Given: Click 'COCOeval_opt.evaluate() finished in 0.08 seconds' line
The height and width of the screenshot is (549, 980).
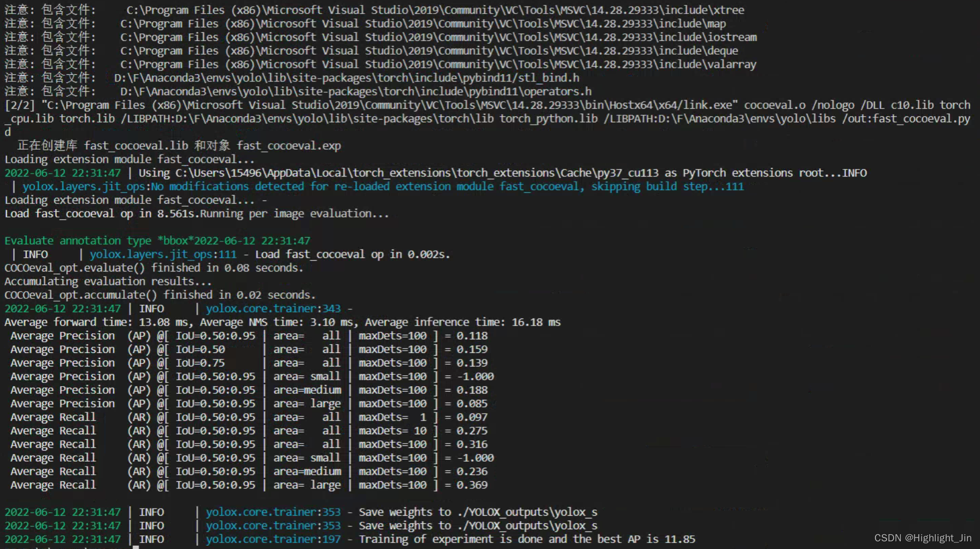Looking at the screenshot, I should click(x=154, y=268).
